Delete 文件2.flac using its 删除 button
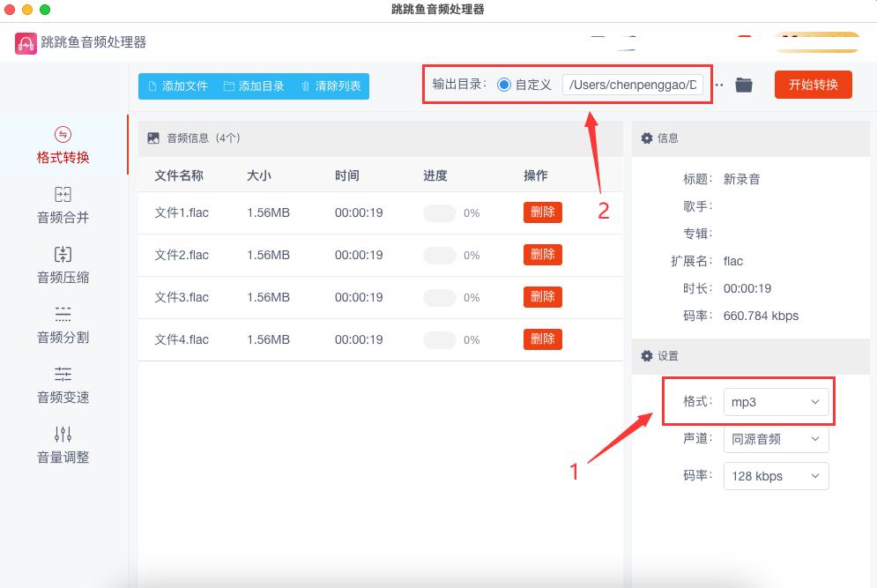 (x=542, y=255)
